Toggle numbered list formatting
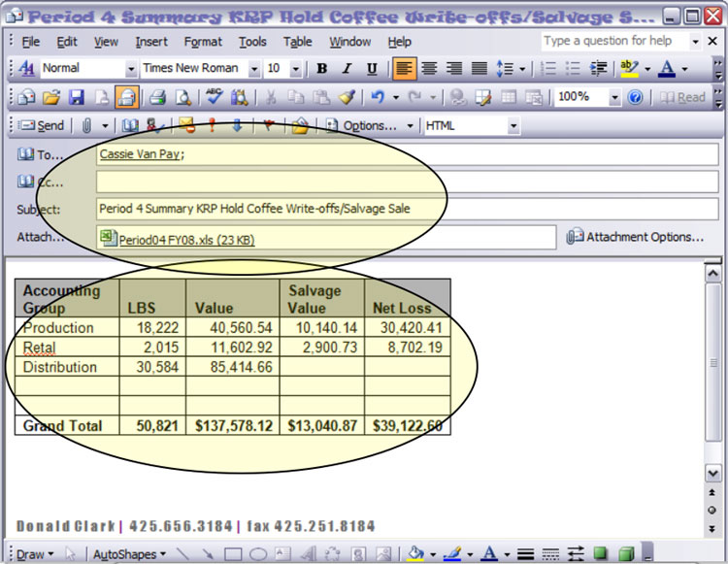Image resolution: width=728 pixels, height=564 pixels. 548,69
